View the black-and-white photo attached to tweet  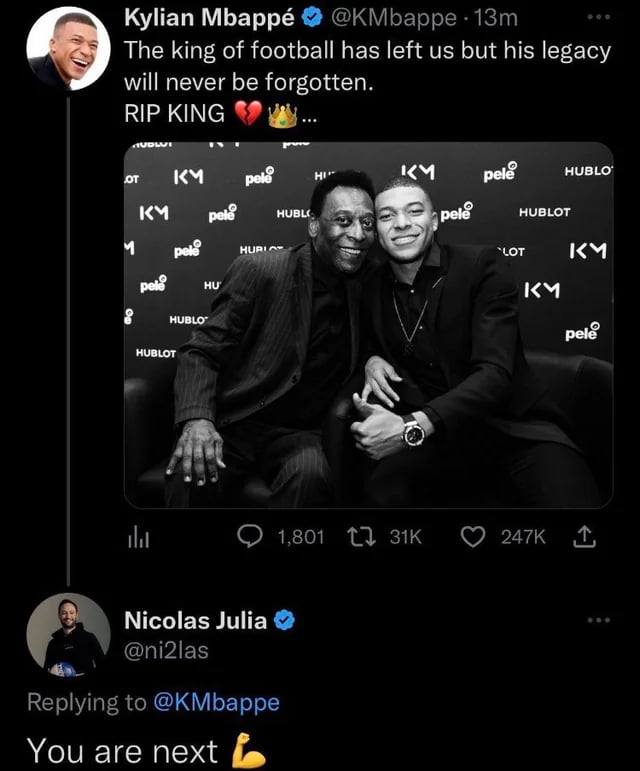[x=368, y=325]
